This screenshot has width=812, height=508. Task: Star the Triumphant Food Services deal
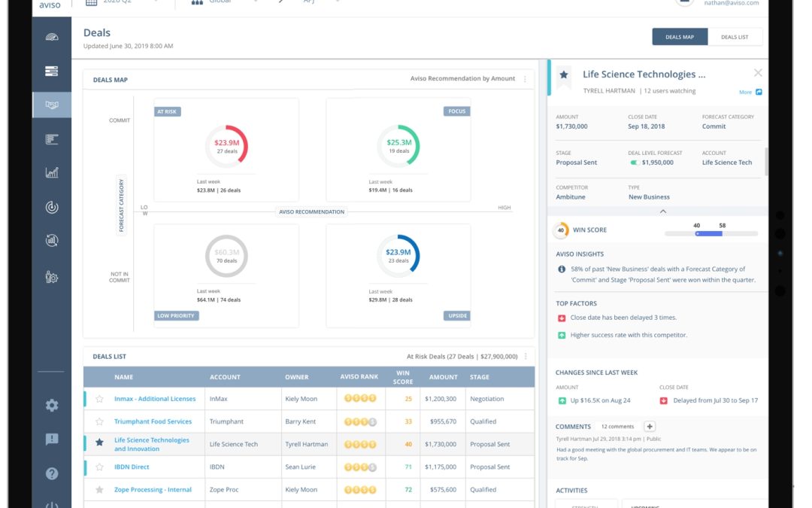(99, 421)
